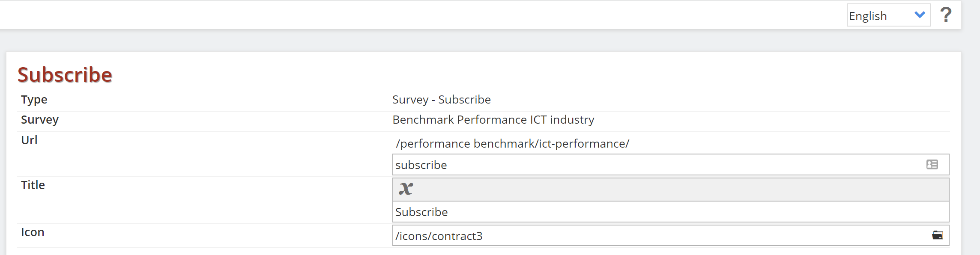980x255 pixels.
Task: Insert variable using the x icon
Action: coord(406,189)
